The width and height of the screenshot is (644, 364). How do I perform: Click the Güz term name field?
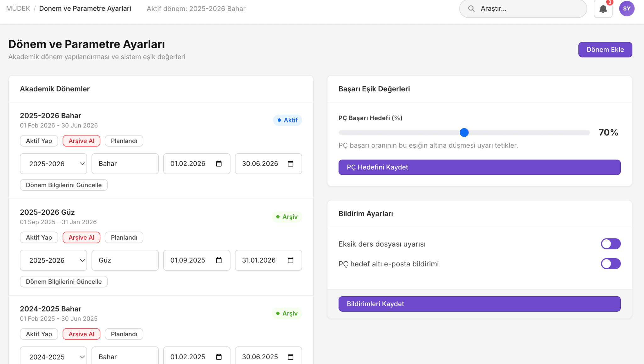click(x=125, y=260)
